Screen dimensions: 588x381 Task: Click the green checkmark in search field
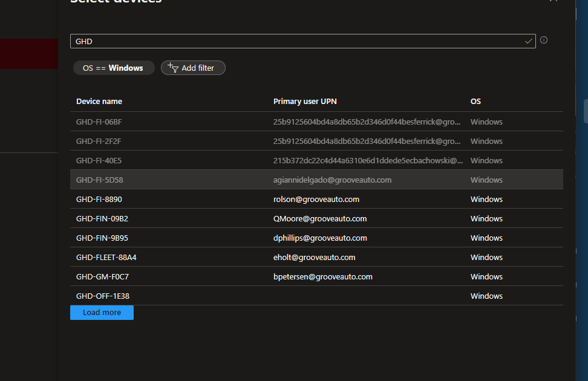[528, 41]
